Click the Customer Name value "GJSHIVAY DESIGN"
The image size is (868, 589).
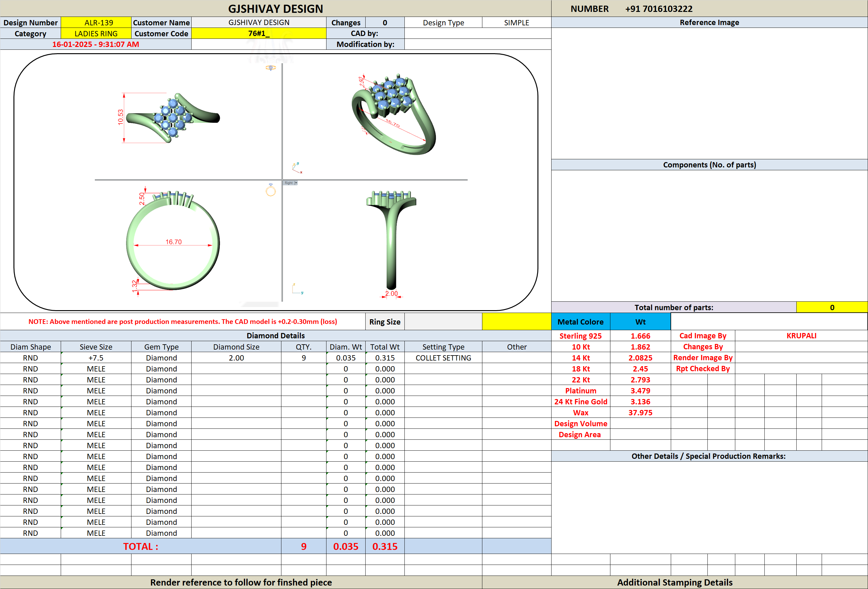click(x=259, y=23)
